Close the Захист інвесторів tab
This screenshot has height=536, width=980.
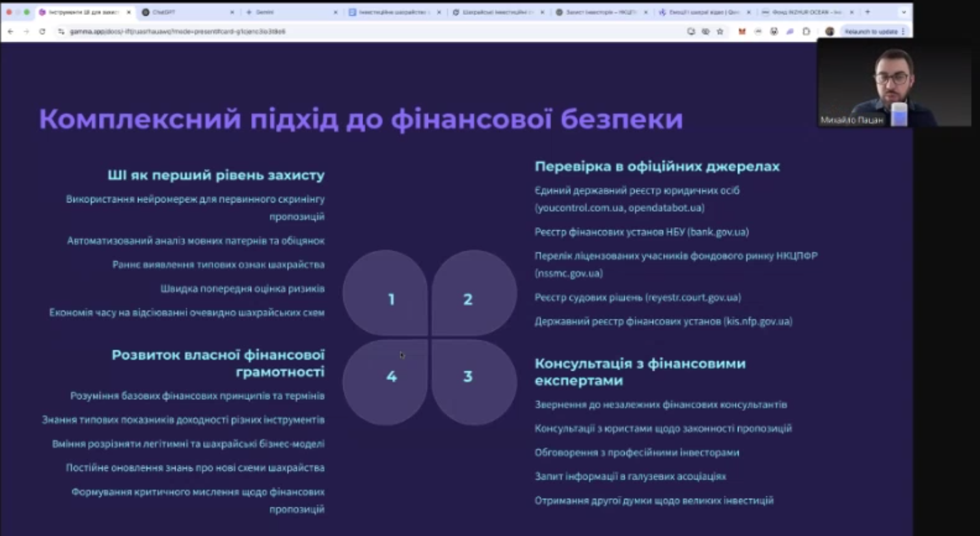[646, 12]
